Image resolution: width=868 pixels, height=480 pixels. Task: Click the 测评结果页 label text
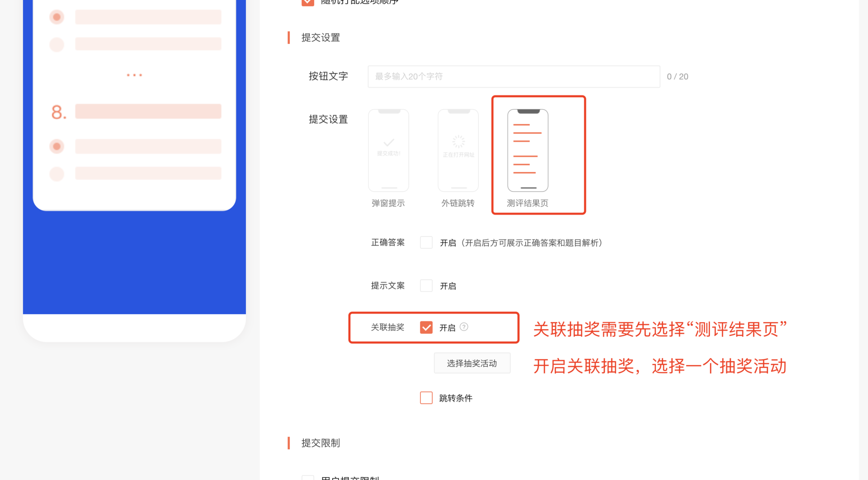pyautogui.click(x=527, y=203)
